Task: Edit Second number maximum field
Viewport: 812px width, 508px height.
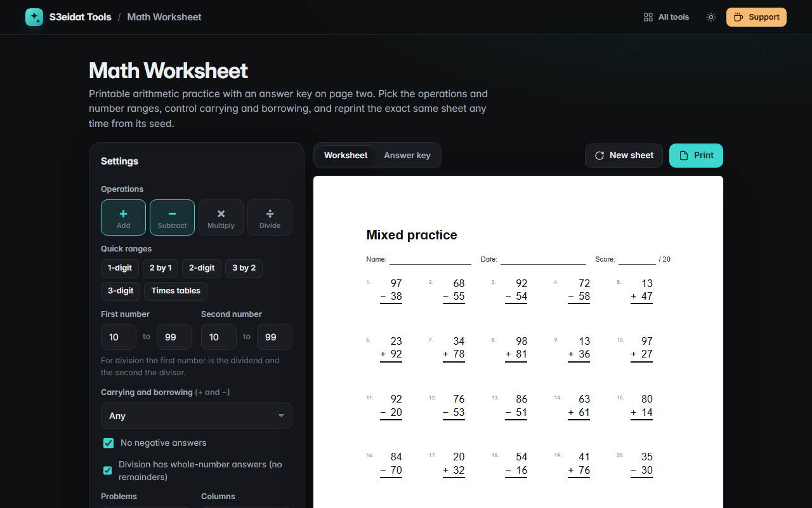Action: [x=275, y=337]
